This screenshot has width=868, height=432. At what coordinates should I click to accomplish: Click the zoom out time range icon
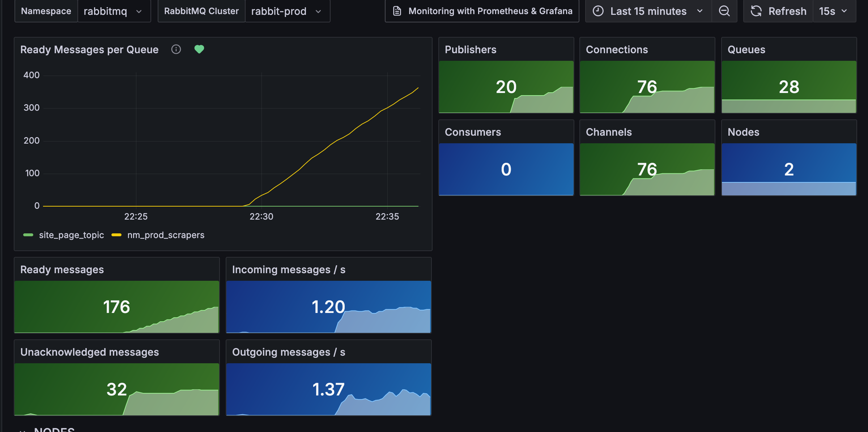[724, 11]
